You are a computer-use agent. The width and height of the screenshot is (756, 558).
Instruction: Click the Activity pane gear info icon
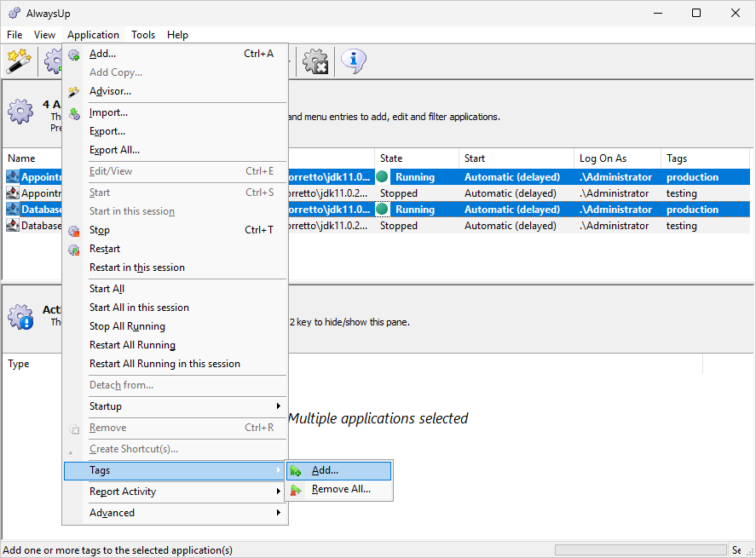[20, 317]
